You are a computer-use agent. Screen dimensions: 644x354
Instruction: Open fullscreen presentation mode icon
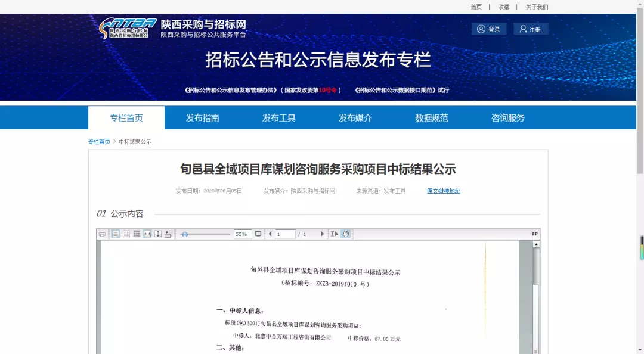[x=258, y=234]
